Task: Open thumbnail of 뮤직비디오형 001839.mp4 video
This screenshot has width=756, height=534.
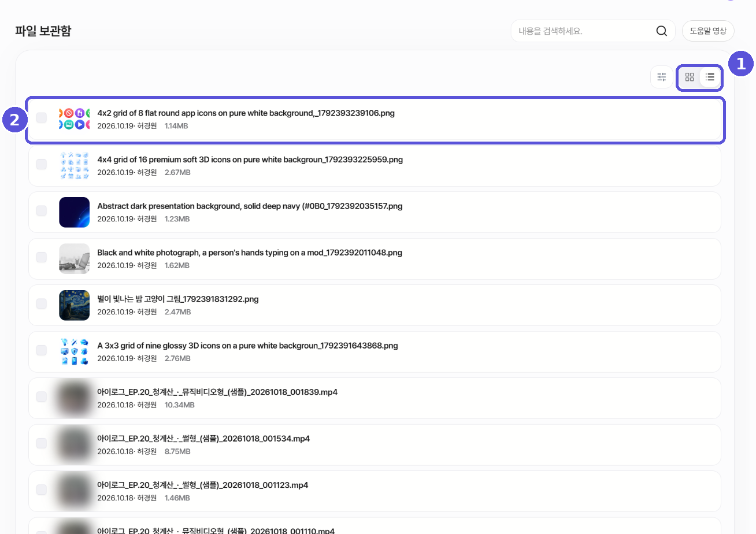Action: coord(75,398)
